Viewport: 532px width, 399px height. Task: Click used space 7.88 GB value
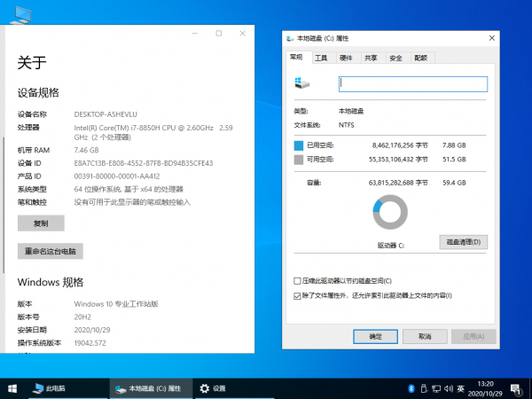point(454,145)
